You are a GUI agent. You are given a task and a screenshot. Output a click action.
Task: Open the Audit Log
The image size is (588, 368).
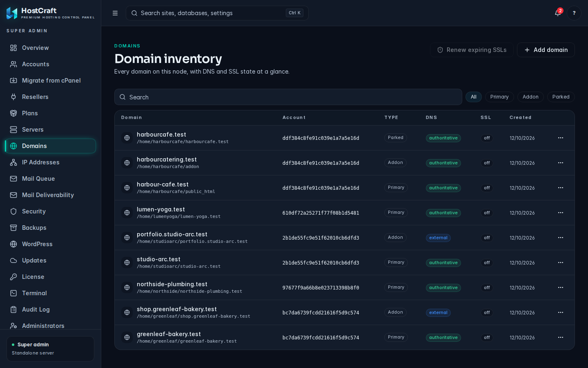pos(51,310)
